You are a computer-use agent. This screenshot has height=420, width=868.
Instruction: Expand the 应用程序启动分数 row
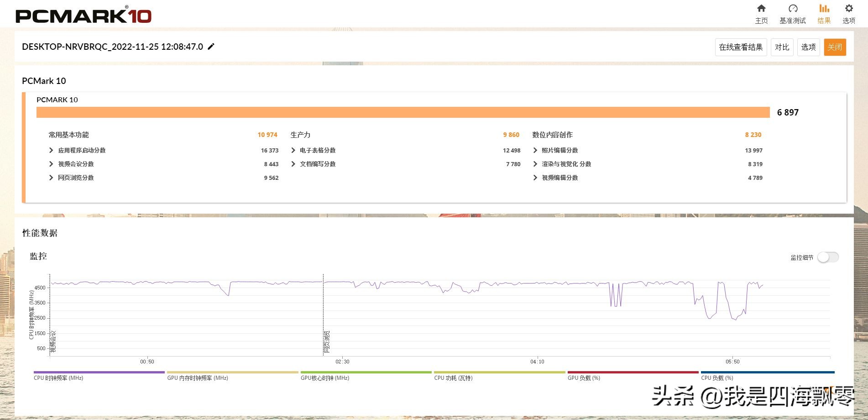click(x=51, y=150)
